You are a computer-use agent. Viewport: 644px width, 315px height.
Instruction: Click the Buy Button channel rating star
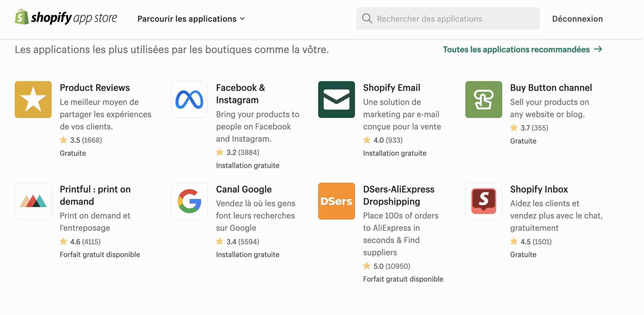pyautogui.click(x=514, y=128)
